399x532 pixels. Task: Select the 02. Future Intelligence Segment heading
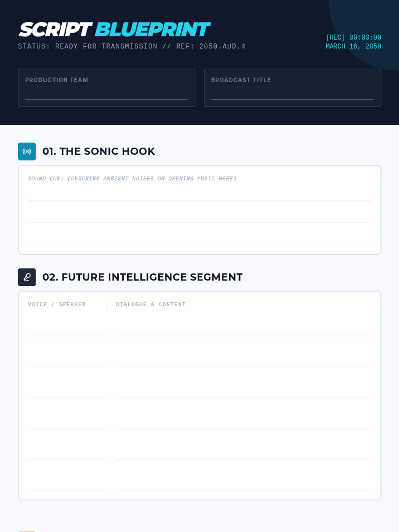click(142, 277)
